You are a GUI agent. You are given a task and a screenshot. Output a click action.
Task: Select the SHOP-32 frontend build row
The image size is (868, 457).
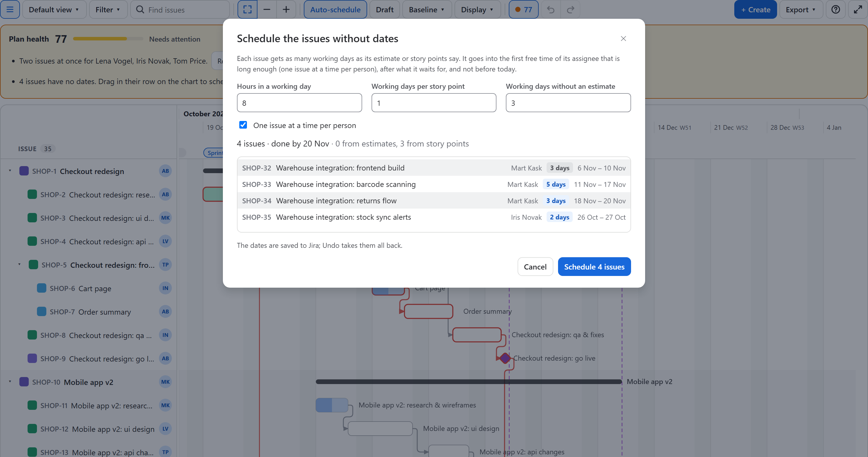coord(434,168)
